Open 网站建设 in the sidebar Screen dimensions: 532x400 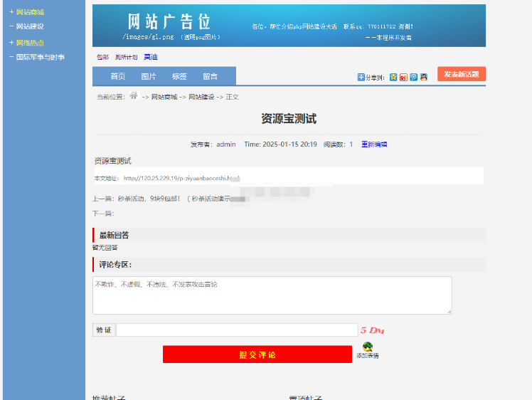click(30, 26)
